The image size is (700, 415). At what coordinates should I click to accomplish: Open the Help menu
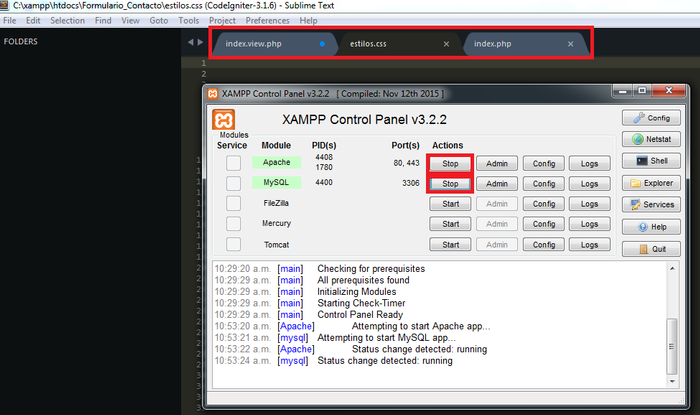click(x=308, y=21)
